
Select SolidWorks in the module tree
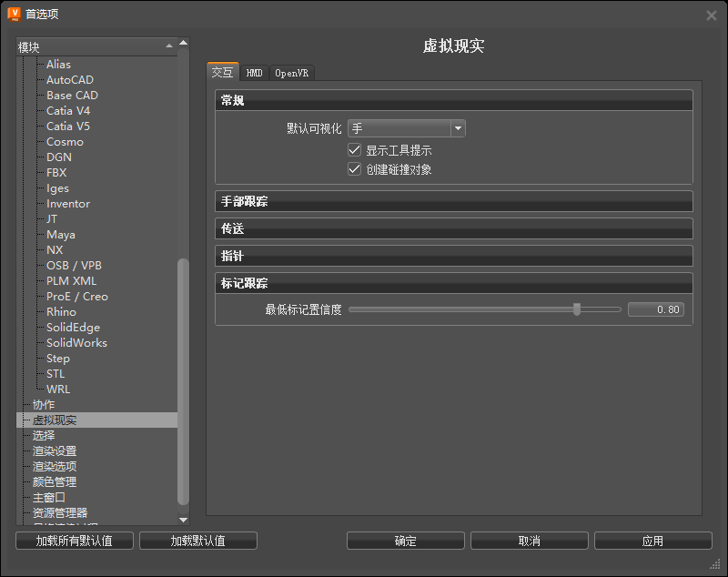pos(76,342)
